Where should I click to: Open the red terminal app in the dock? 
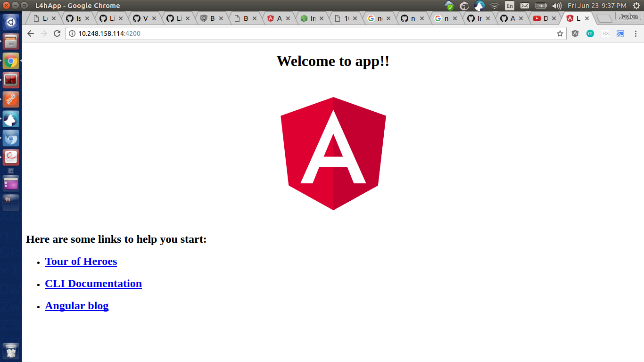point(11,80)
